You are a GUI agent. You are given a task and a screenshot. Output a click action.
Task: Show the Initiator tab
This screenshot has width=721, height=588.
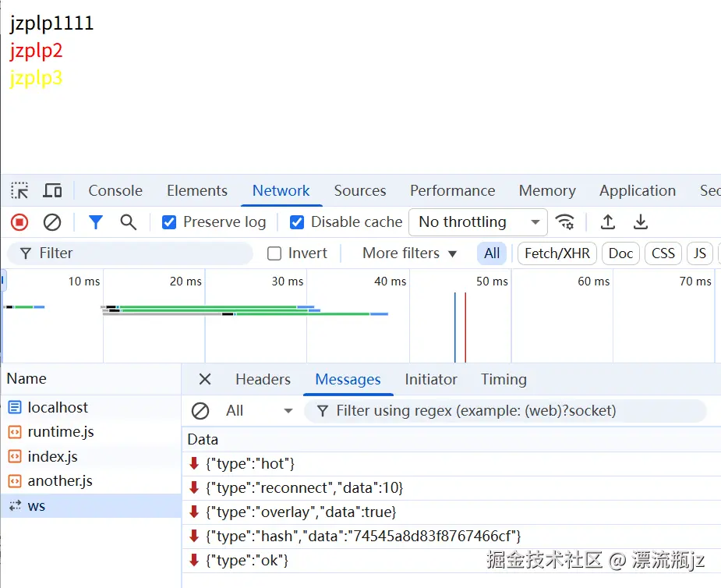click(x=431, y=379)
